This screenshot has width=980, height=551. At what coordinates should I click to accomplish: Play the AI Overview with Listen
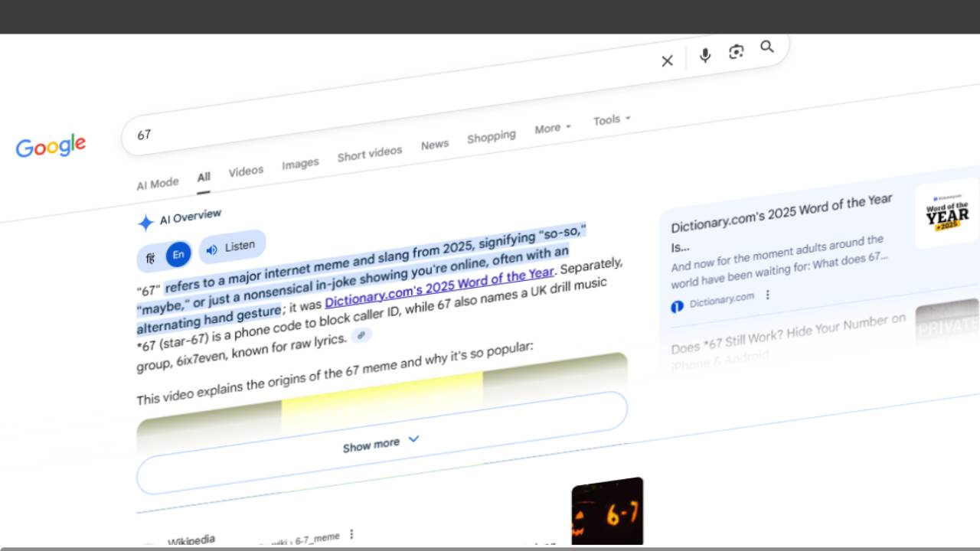(x=231, y=247)
